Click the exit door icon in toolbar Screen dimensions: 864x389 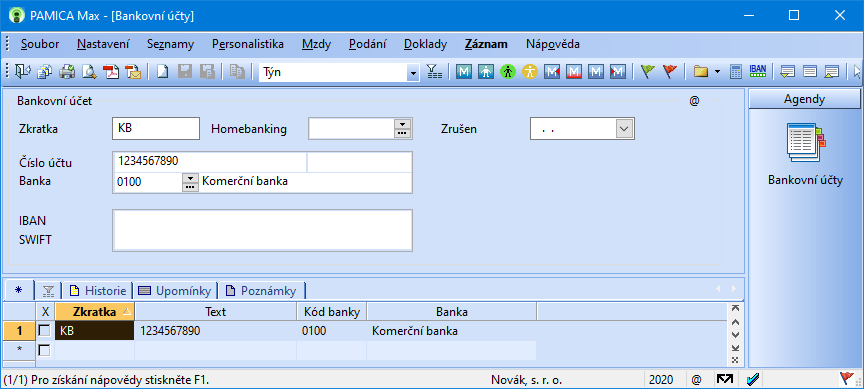coord(24,72)
